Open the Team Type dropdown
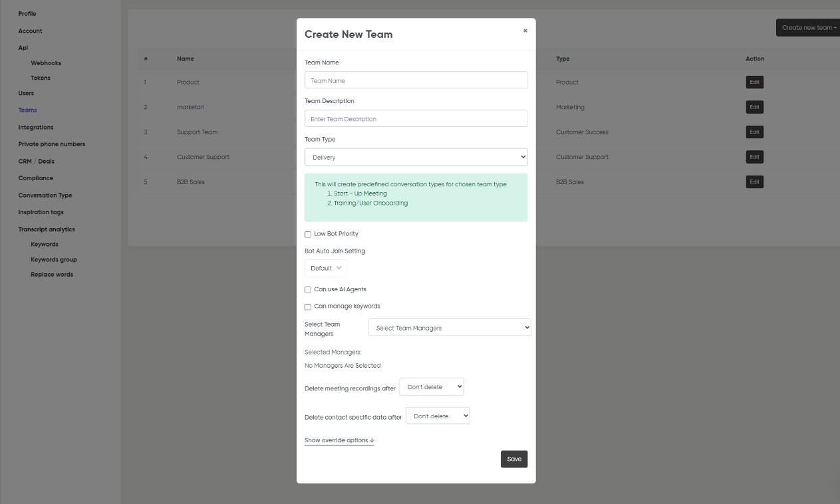Image resolution: width=840 pixels, height=504 pixels. coord(416,158)
